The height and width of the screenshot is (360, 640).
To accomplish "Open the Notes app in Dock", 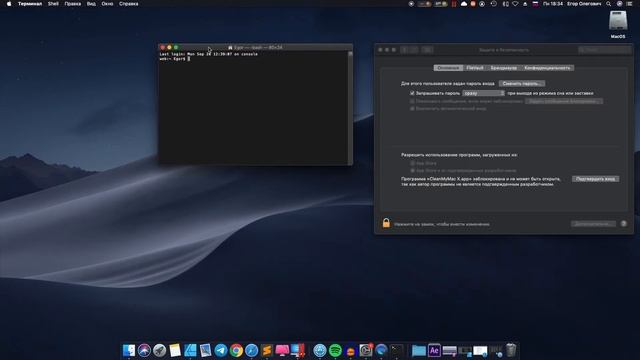I will (x=175, y=350).
